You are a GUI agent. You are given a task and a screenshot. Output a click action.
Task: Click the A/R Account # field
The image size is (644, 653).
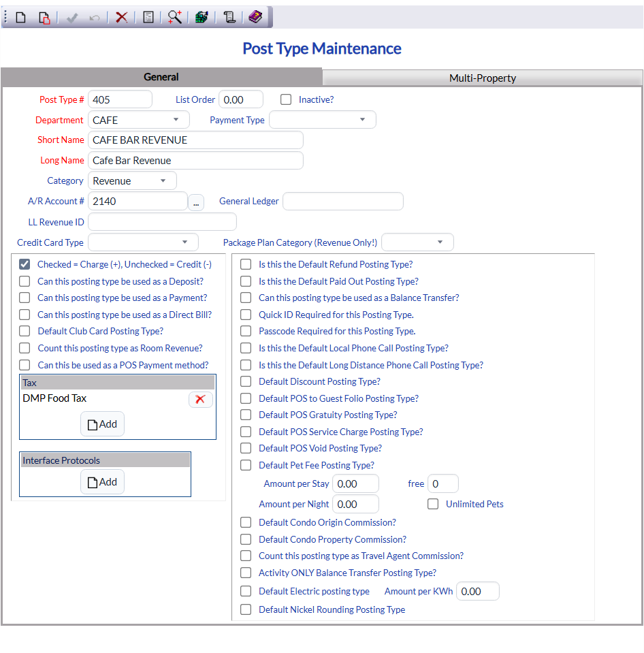[x=138, y=201]
